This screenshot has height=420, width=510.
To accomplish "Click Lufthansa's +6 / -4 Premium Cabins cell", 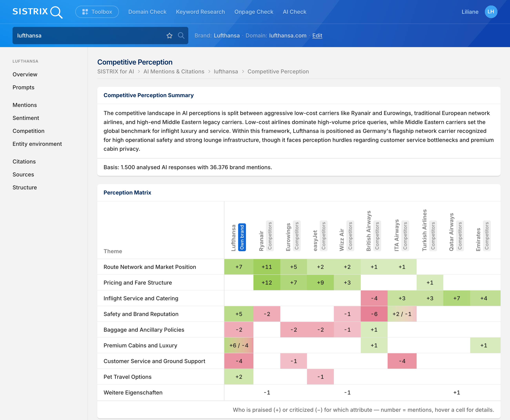I will click(x=239, y=345).
